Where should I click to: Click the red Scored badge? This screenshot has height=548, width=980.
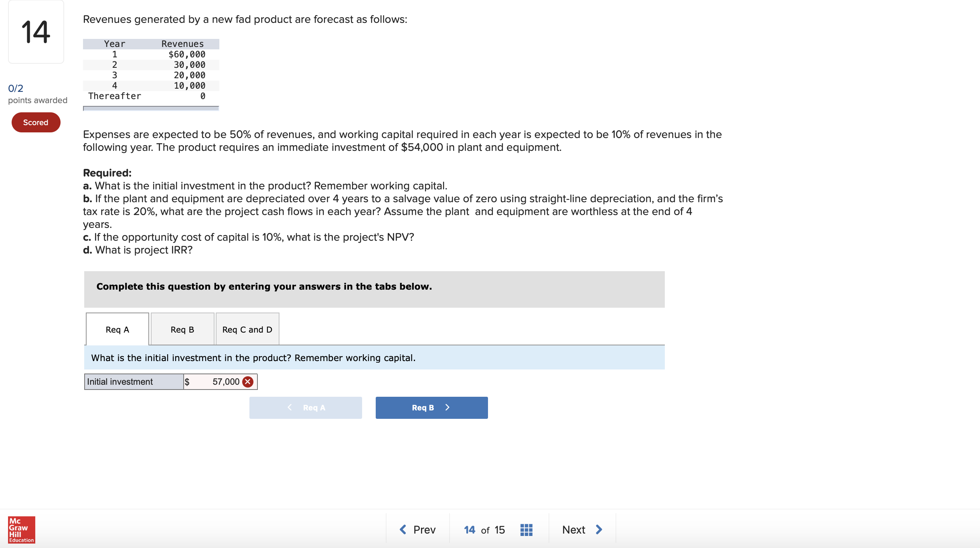tap(36, 122)
